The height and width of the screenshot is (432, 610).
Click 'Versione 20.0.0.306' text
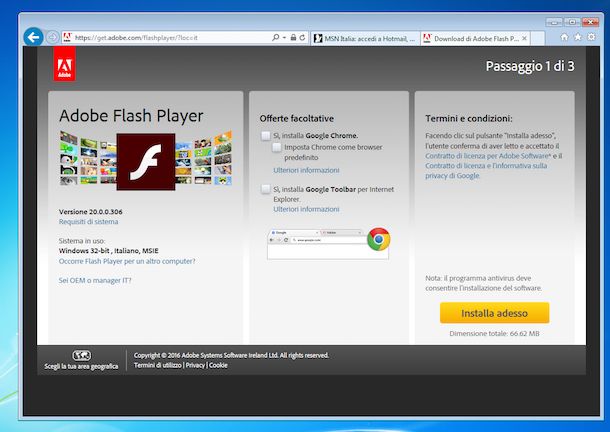(x=91, y=212)
